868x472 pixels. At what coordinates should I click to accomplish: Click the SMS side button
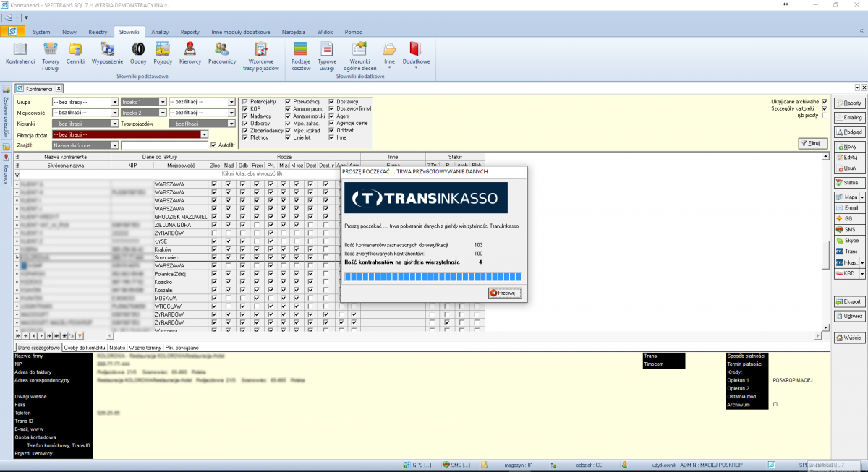pyautogui.click(x=849, y=229)
